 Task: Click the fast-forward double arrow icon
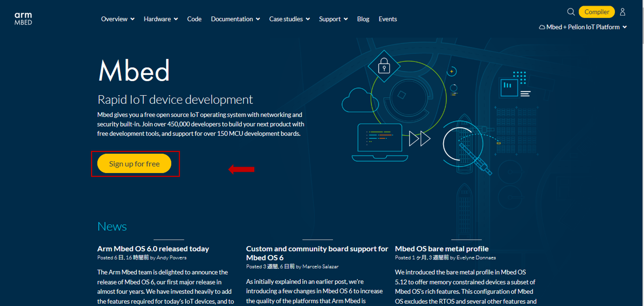tap(419, 139)
